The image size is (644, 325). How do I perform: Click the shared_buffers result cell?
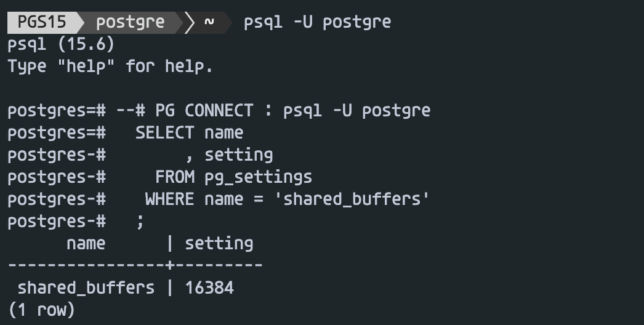pyautogui.click(x=86, y=287)
